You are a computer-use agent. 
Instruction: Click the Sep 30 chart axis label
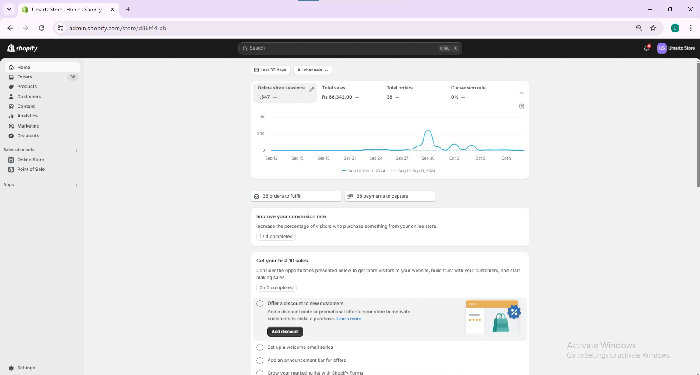coord(428,158)
